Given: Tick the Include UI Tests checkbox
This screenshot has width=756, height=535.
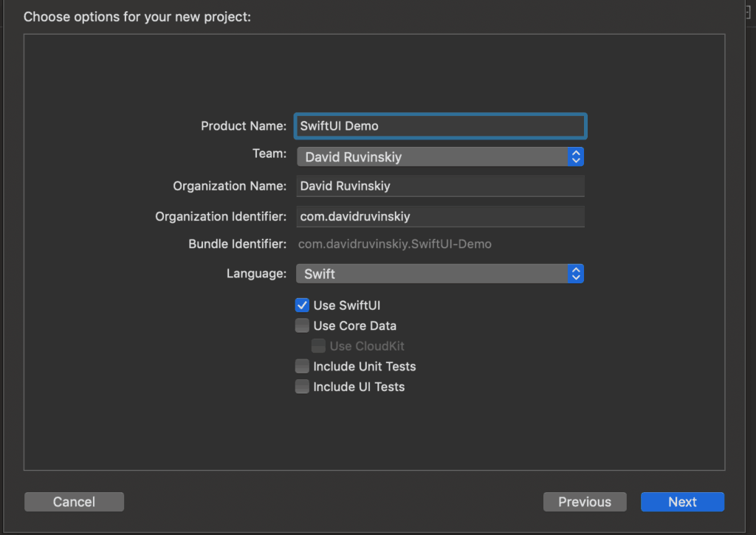Looking at the screenshot, I should pyautogui.click(x=302, y=387).
